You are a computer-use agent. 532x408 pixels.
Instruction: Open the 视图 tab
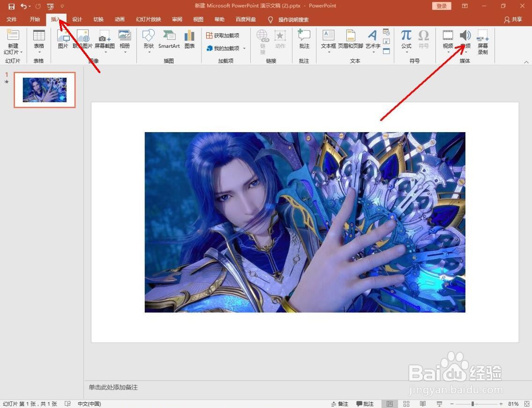198,19
